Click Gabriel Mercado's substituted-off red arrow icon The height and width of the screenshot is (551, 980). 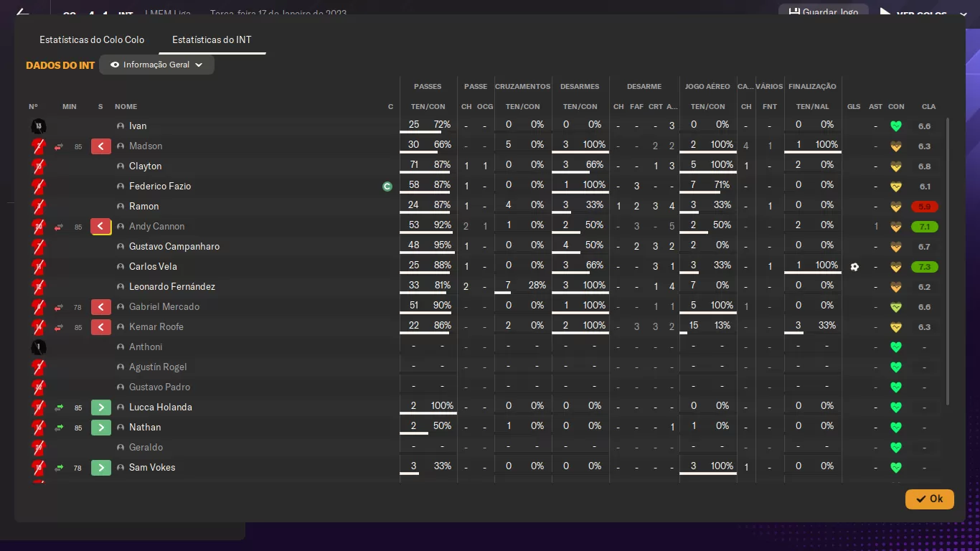pos(101,307)
